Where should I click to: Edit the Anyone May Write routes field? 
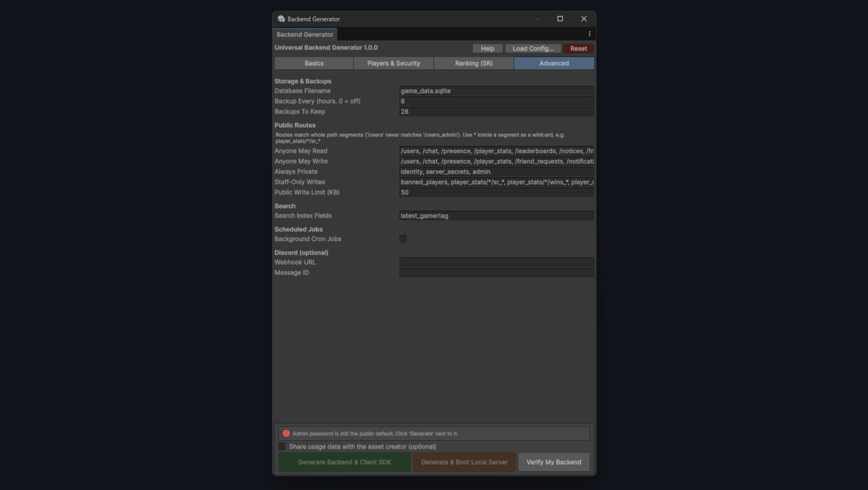point(497,161)
